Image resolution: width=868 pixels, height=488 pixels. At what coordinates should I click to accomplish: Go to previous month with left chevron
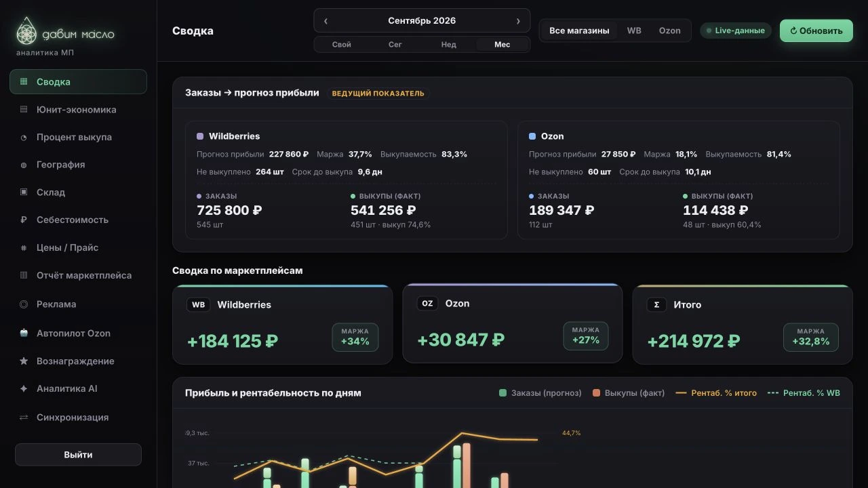pyautogui.click(x=325, y=21)
